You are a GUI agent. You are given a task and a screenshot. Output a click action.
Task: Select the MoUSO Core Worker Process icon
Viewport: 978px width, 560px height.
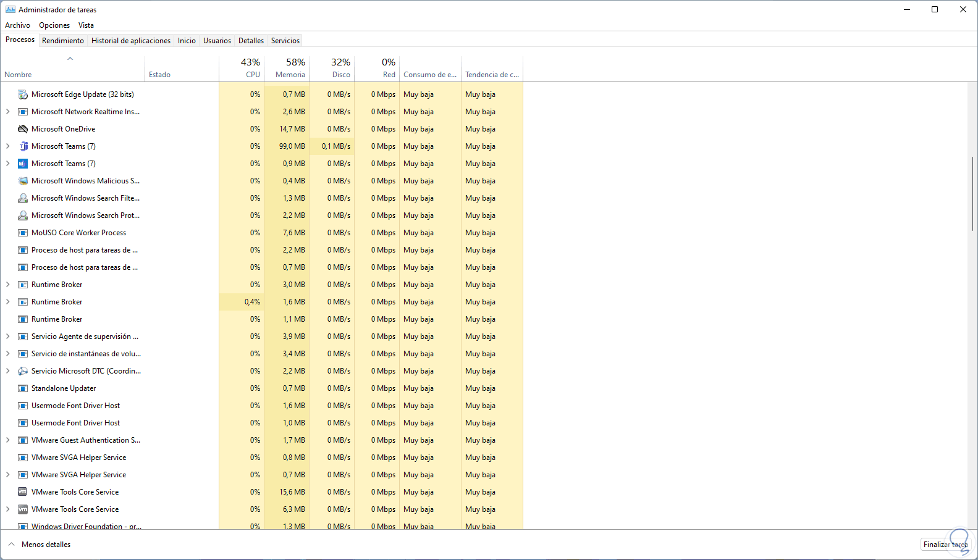[23, 233]
